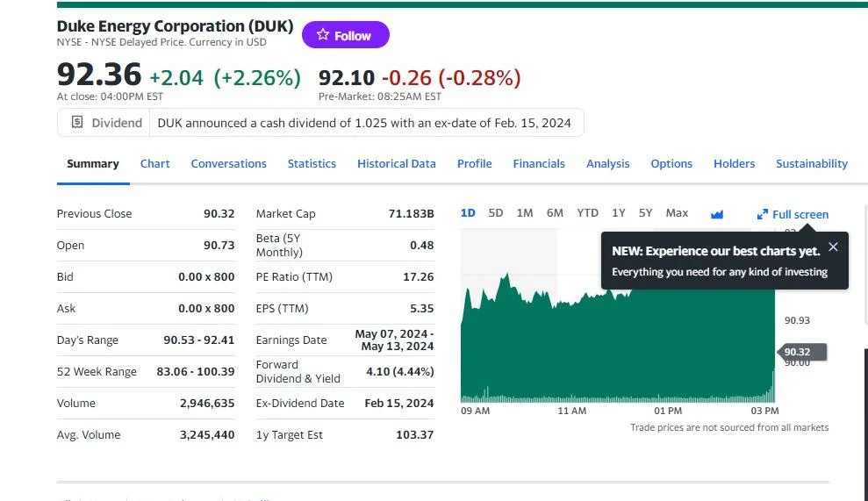View the Sustainability tab
This screenshot has height=501, width=868.
[811, 163]
